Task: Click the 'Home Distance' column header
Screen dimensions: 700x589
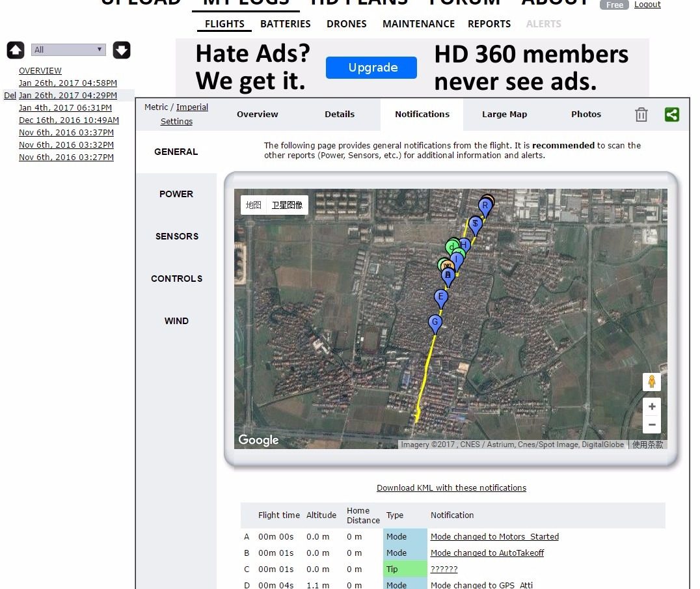Action: point(363,515)
